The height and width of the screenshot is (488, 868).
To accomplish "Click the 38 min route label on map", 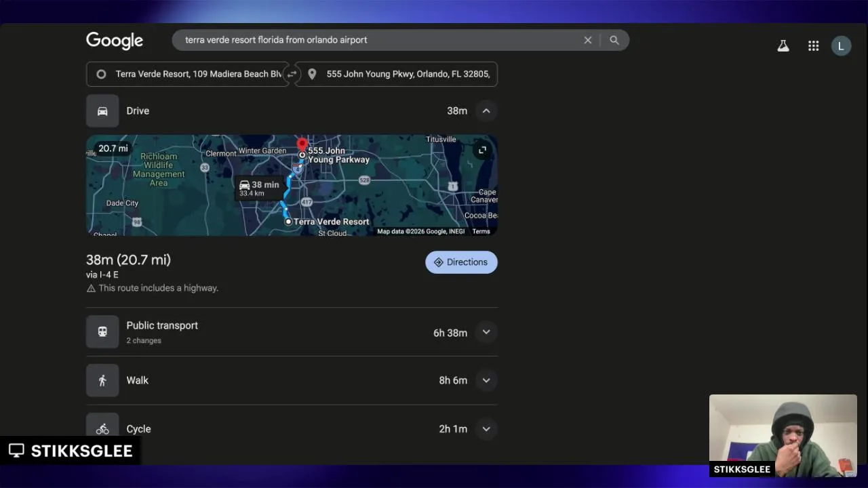I will [x=259, y=188].
